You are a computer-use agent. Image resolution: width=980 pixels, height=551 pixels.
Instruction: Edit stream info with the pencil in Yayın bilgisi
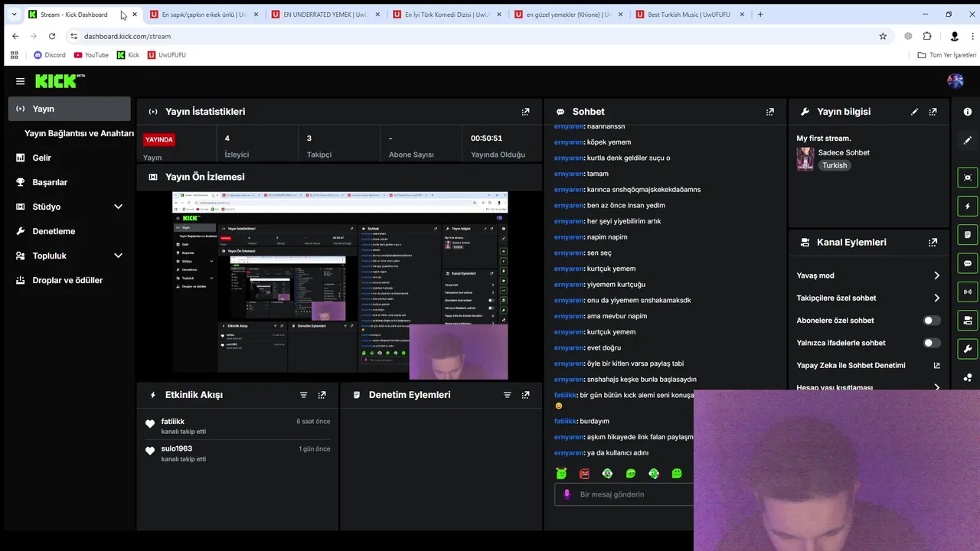tap(914, 112)
